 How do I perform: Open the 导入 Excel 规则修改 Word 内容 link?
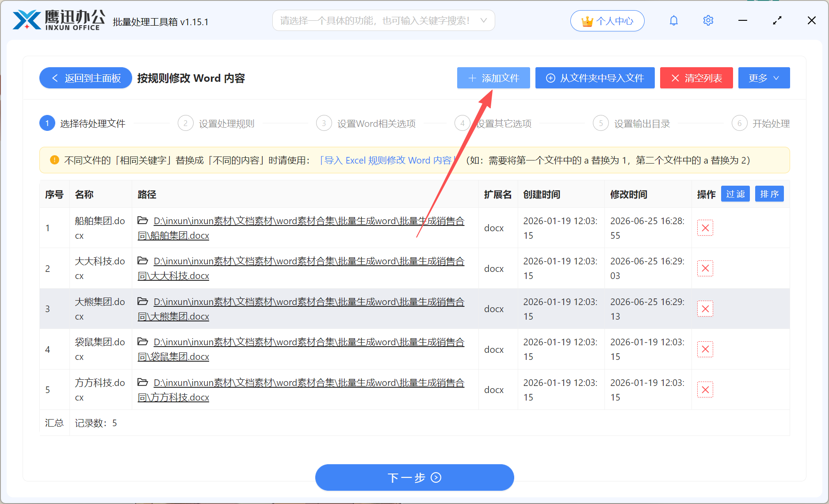(387, 160)
